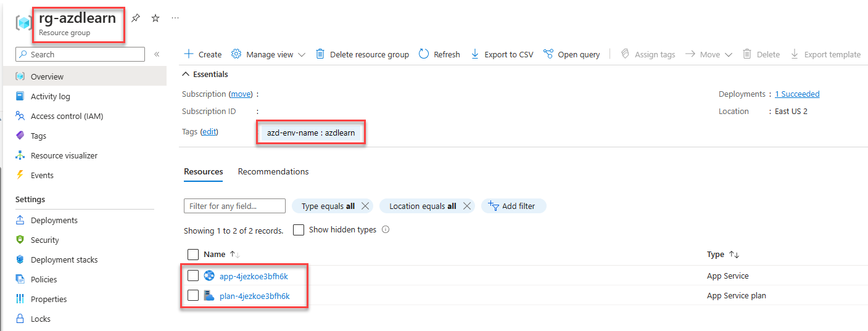Sort resources by Name column arrows
The height and width of the screenshot is (331, 868).
pyautogui.click(x=234, y=254)
